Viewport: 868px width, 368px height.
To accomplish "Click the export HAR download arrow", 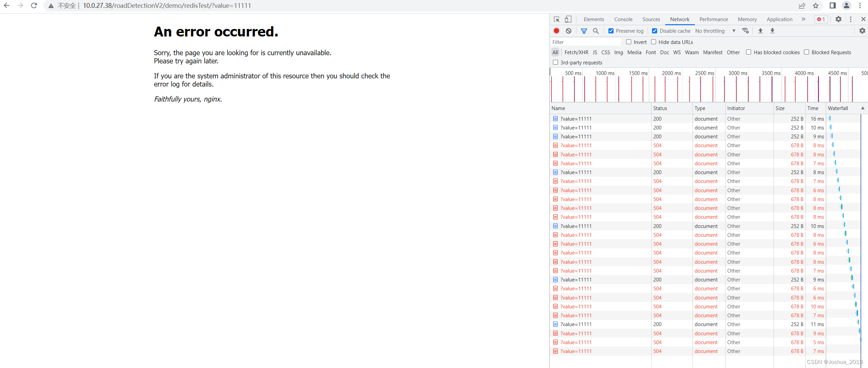I will (772, 31).
